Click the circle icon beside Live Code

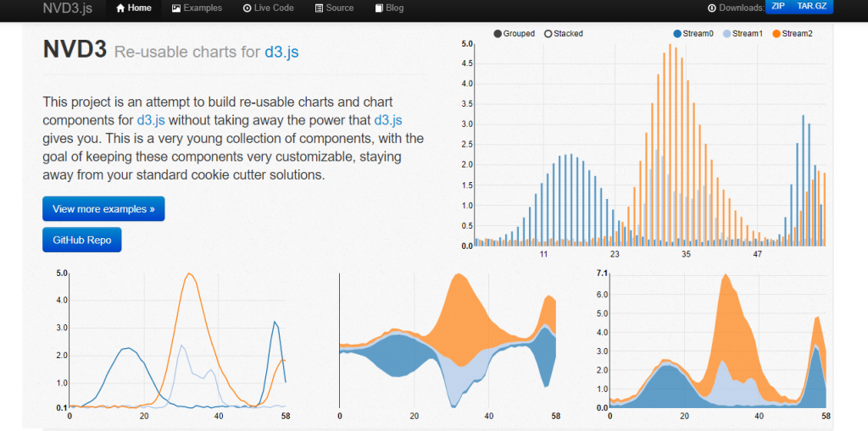tap(247, 8)
